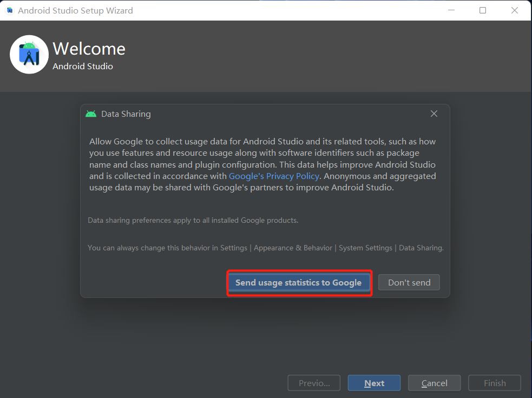Maximize the Setup Wizard window

482,10
